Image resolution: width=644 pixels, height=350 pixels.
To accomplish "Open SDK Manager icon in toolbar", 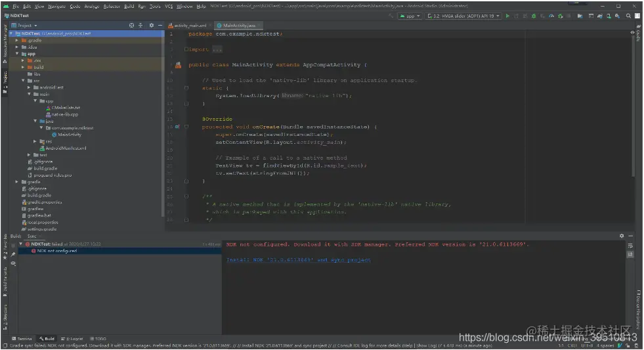I will click(x=617, y=16).
